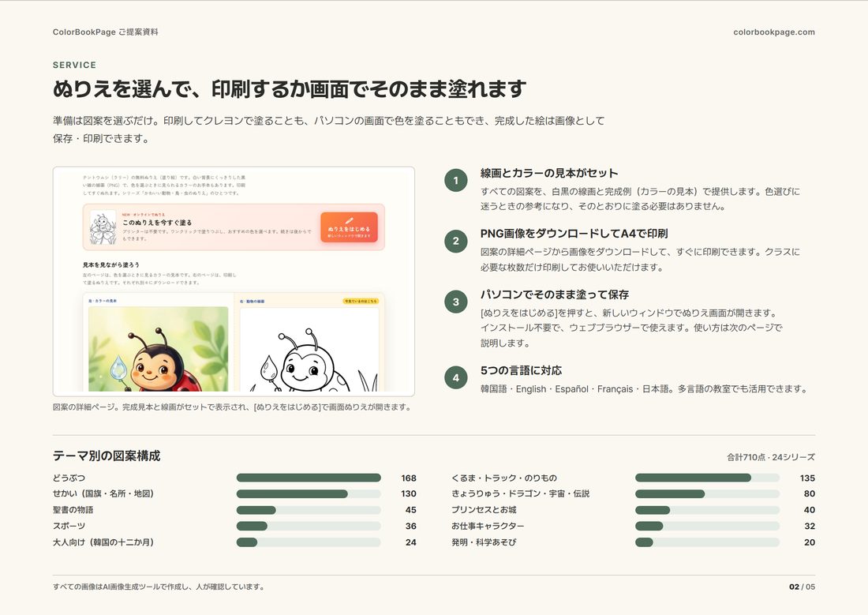The image size is (868, 615).
Task: Click the このぬりえを今すぐ塗る title in the banner
Action: [x=157, y=222]
